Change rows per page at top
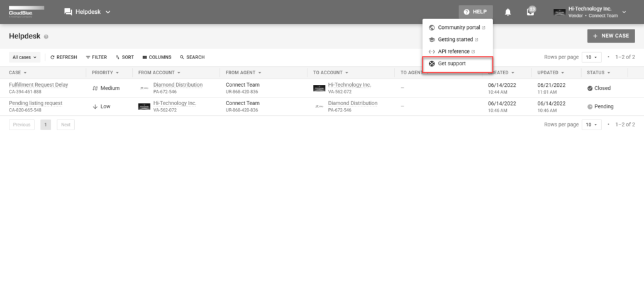The image size is (644, 290). click(x=592, y=57)
